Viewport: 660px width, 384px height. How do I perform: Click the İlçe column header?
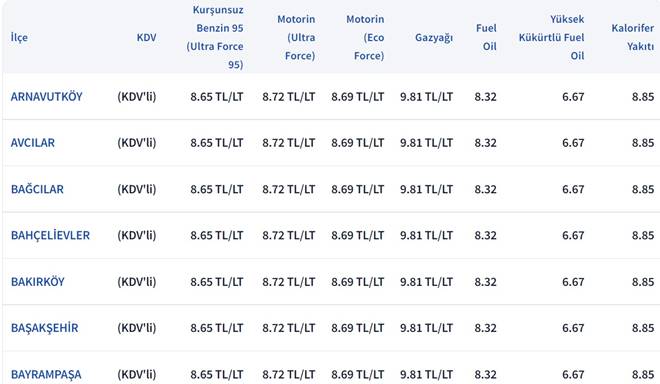pyautogui.click(x=19, y=37)
